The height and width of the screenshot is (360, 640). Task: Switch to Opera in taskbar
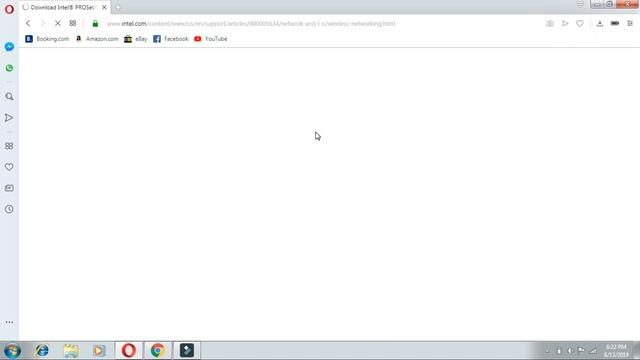coord(129,351)
